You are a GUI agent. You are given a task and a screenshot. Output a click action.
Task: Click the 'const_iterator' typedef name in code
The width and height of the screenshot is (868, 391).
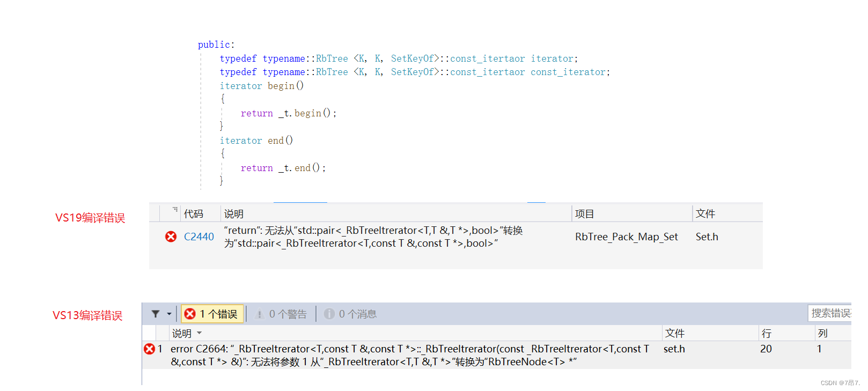pos(568,72)
